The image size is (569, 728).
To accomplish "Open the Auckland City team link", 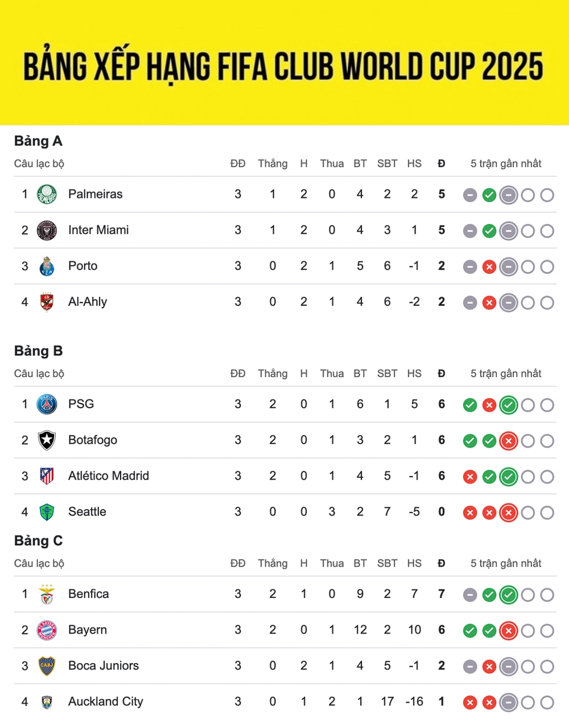I will pyautogui.click(x=105, y=702).
